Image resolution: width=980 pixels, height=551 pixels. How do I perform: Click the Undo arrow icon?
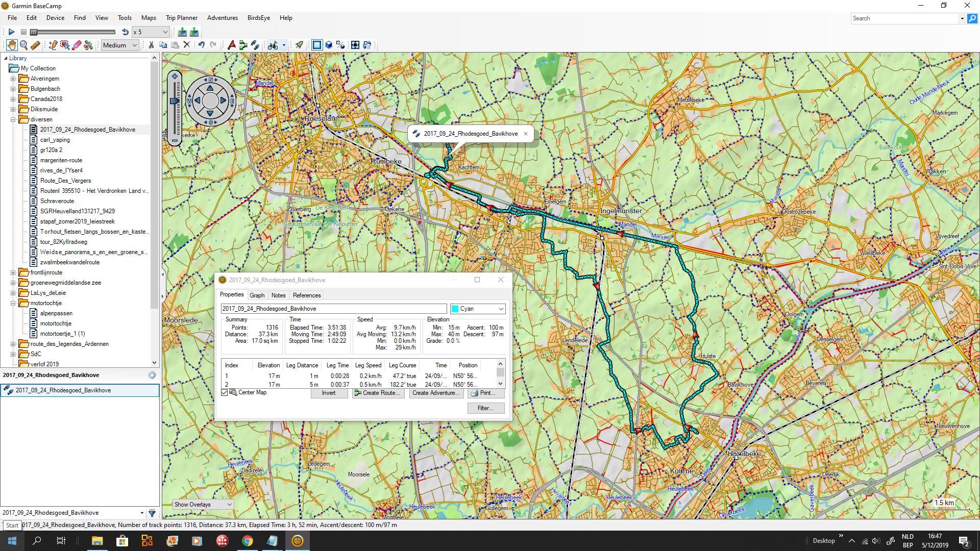(202, 45)
